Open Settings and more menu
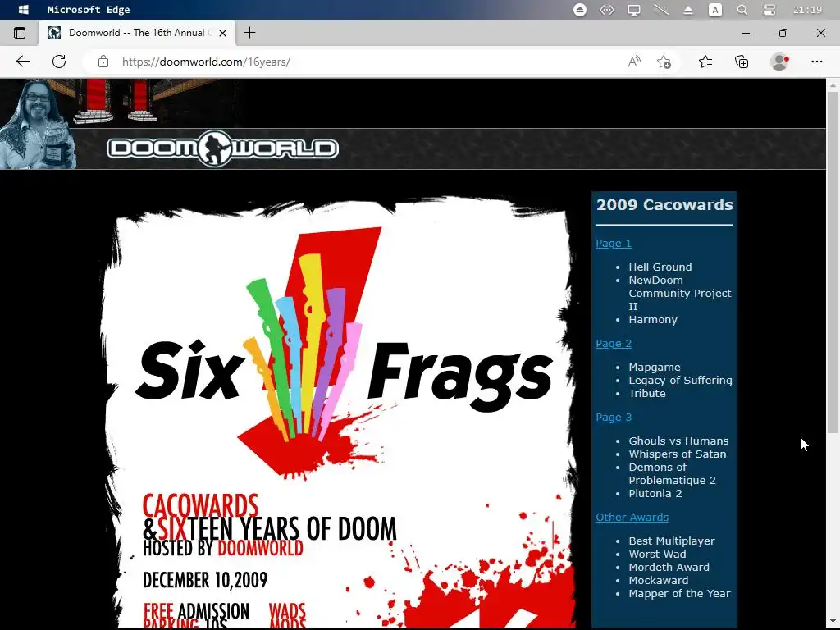Viewport: 840px width, 630px height. (816, 62)
